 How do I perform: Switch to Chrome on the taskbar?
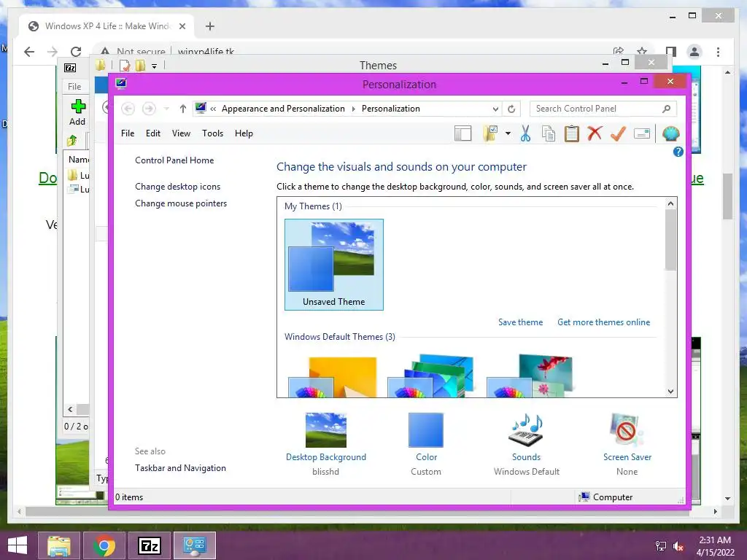104,545
